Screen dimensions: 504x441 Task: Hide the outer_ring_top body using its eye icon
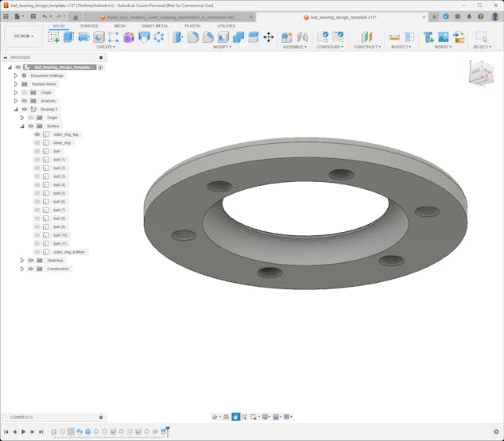[37, 134]
